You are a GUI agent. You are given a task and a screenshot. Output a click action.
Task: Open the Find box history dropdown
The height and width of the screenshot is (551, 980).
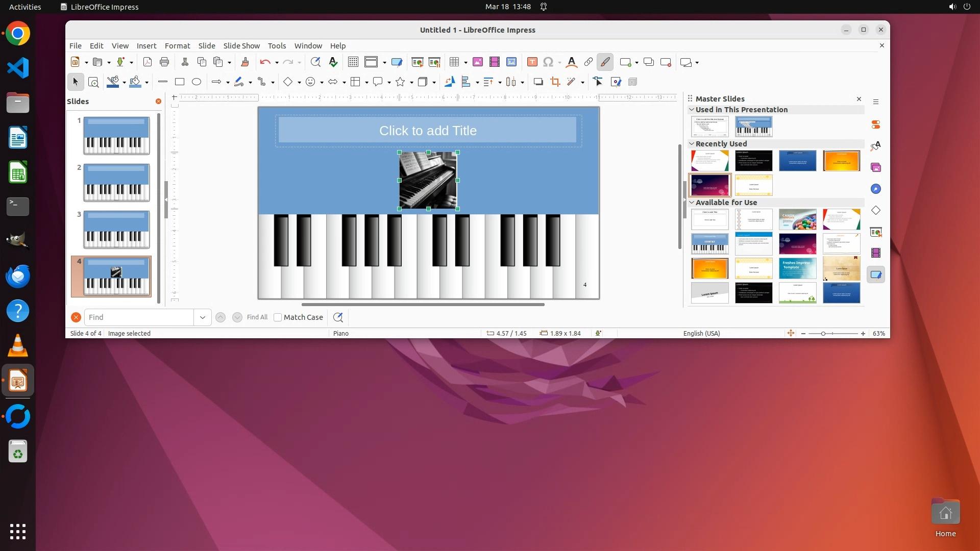pyautogui.click(x=203, y=317)
